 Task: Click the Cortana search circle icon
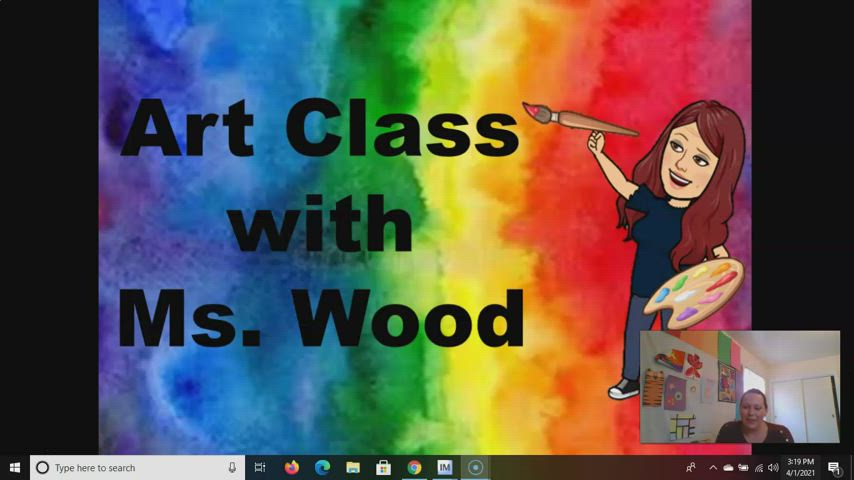tap(42, 467)
